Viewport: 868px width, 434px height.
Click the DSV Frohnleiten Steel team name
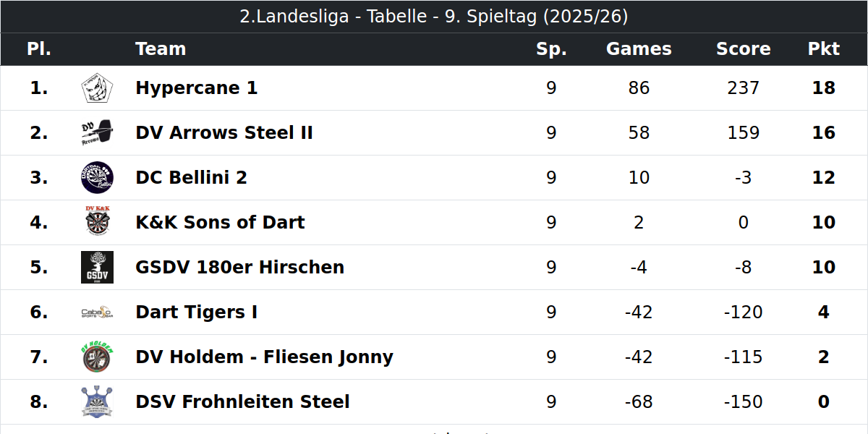pyautogui.click(x=242, y=402)
